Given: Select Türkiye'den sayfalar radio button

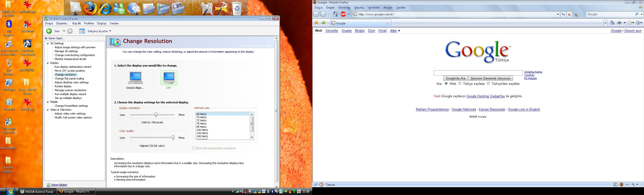Looking at the screenshot, I should coord(488,84).
